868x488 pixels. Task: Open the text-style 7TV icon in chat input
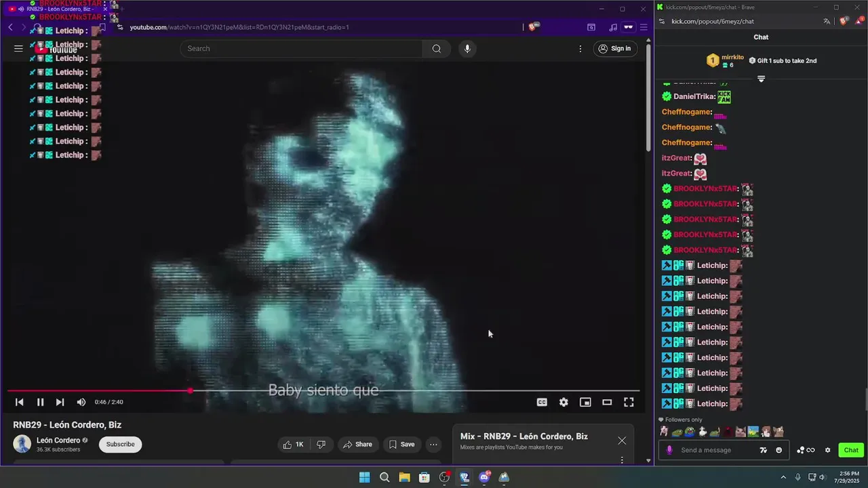pos(763,450)
